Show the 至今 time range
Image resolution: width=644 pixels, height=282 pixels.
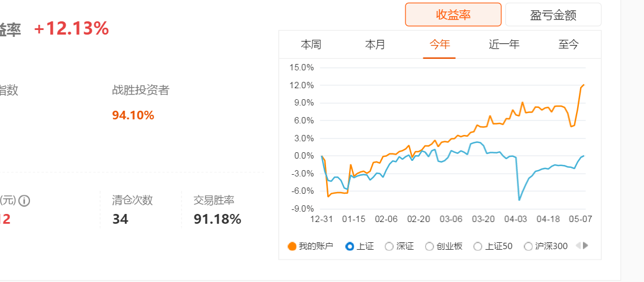coord(569,44)
